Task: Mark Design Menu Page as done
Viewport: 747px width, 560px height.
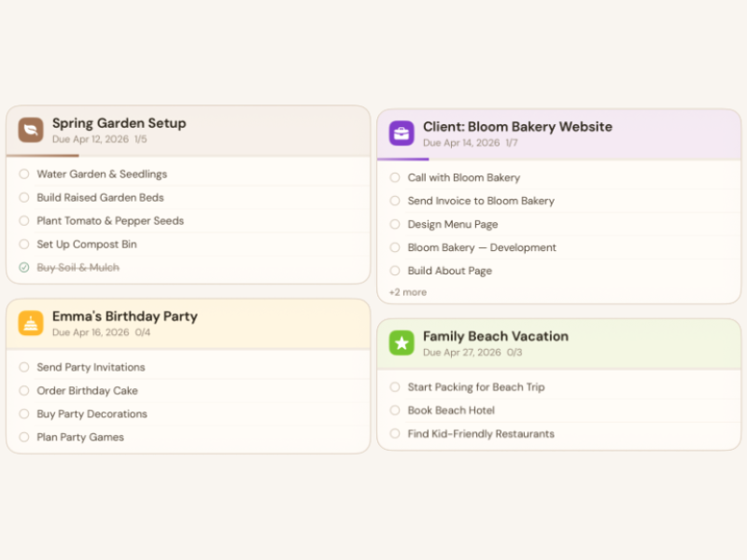Action: coord(395,224)
